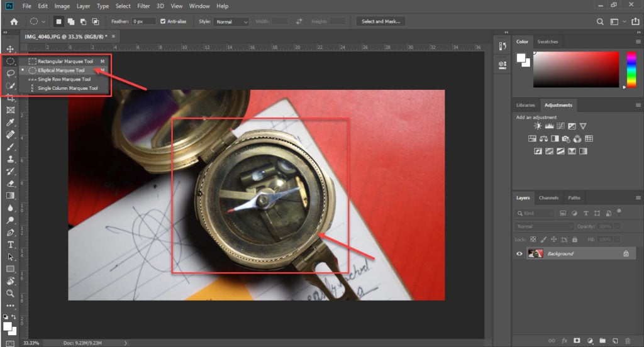
Task: Select the Eraser tool
Action: (10, 184)
